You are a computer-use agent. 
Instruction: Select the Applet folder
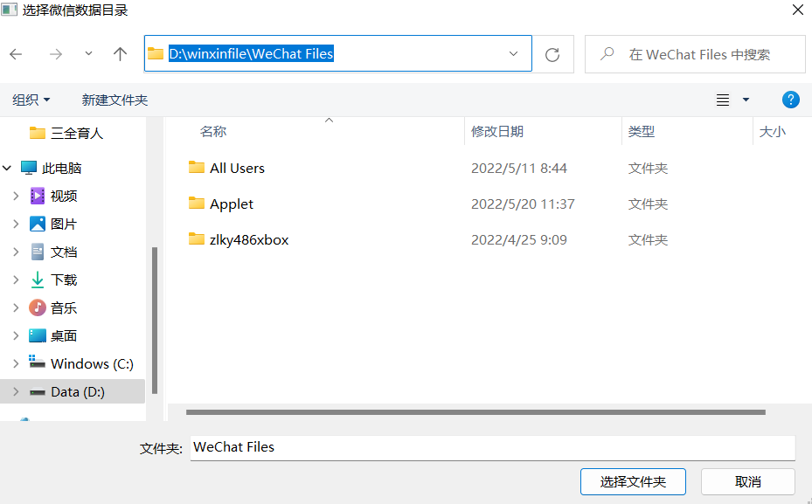[x=232, y=204]
